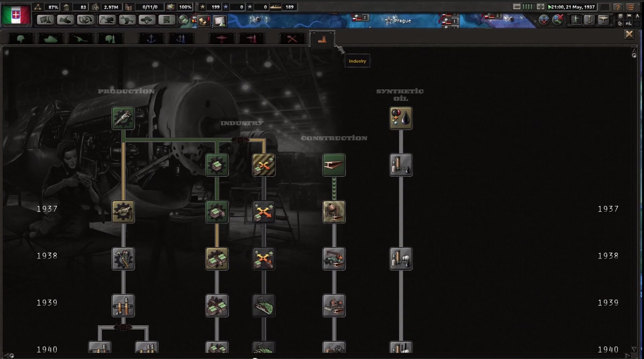
Task: Select the 1938 highlighted Industry column technology
Action: pos(217,259)
